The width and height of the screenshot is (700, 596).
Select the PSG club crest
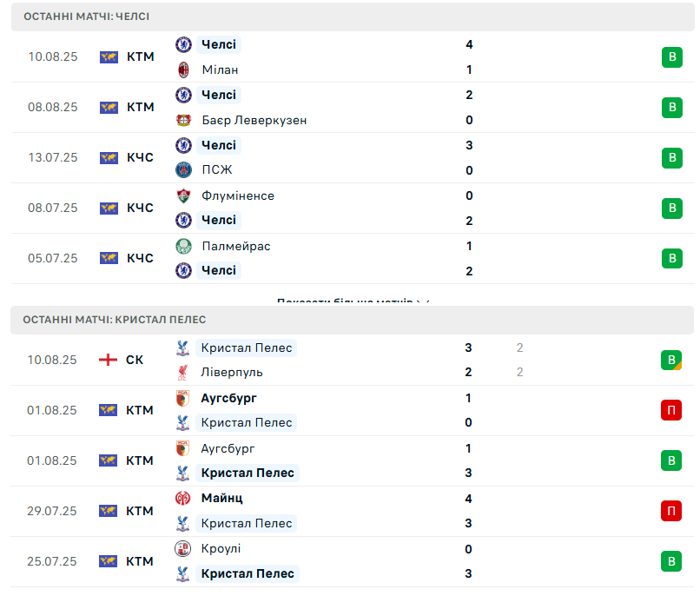[x=183, y=170]
